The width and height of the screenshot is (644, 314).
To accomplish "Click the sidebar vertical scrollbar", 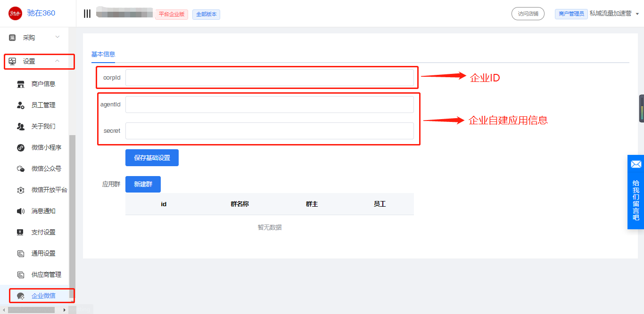I will coord(72,217).
